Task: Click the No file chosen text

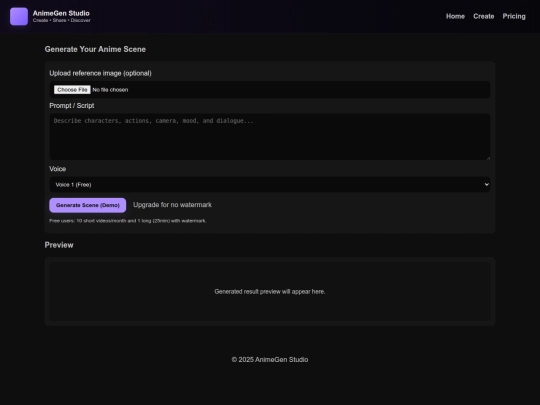Action: coord(110,90)
